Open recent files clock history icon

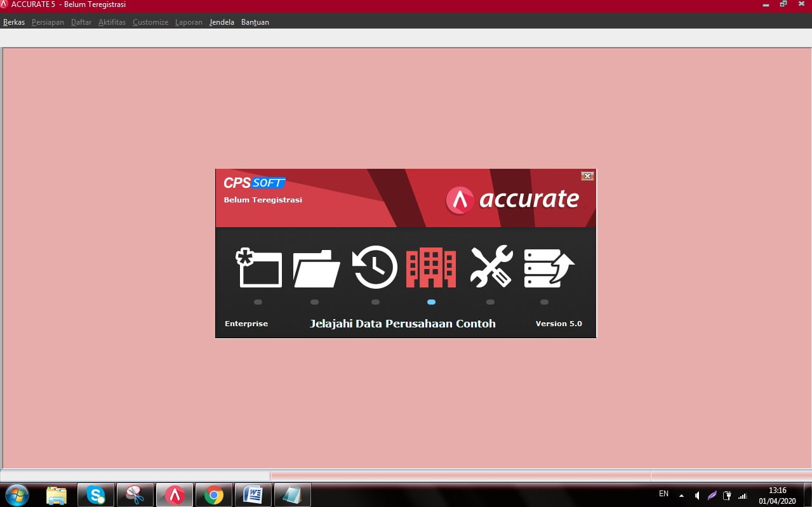click(375, 267)
